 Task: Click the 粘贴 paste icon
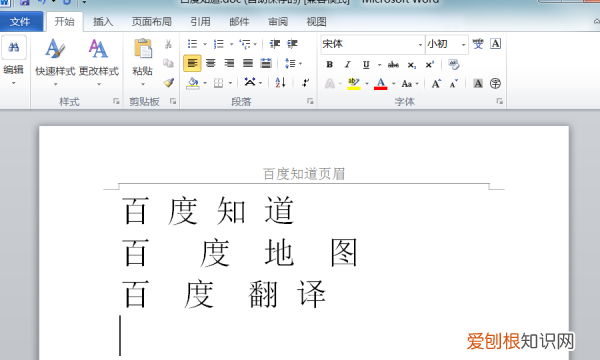(143, 49)
